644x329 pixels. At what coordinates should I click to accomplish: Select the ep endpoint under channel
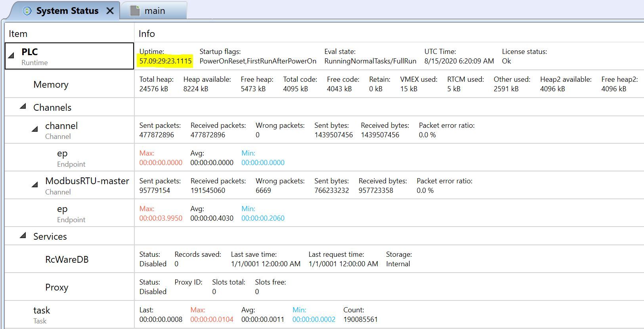pyautogui.click(x=71, y=158)
